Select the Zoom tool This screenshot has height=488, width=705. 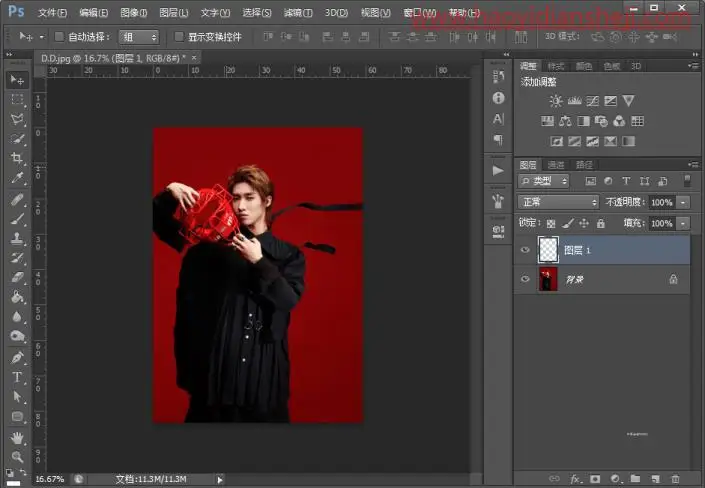(17, 457)
